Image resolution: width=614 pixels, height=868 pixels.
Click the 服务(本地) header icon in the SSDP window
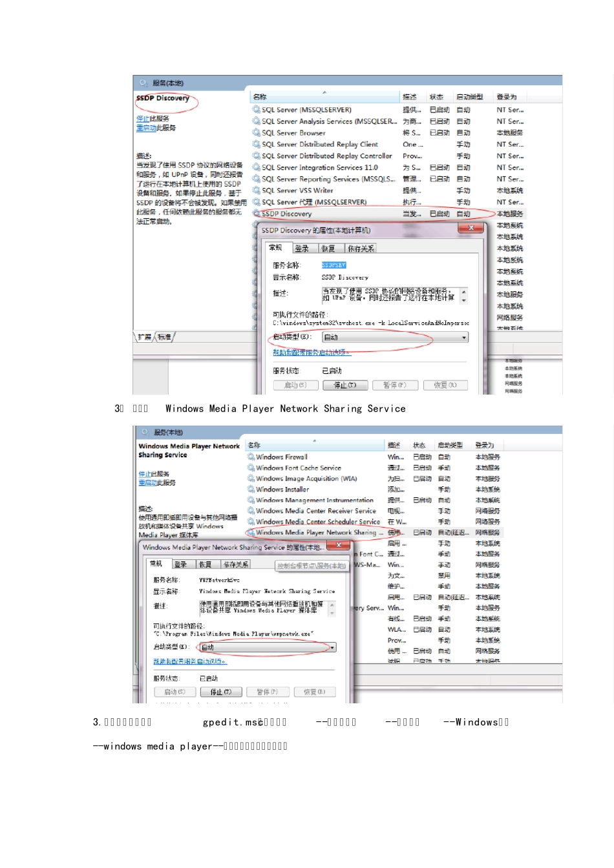tap(143, 83)
